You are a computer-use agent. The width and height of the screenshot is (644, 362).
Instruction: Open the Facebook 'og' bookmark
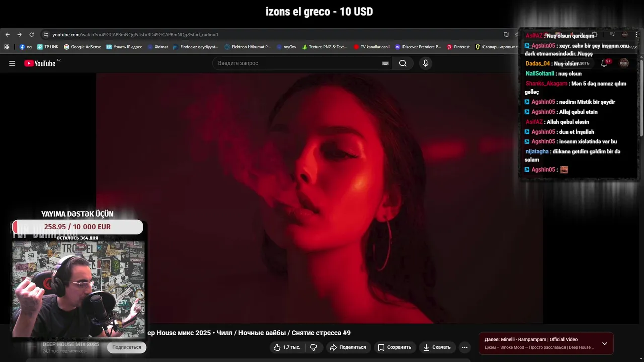[x=26, y=47]
